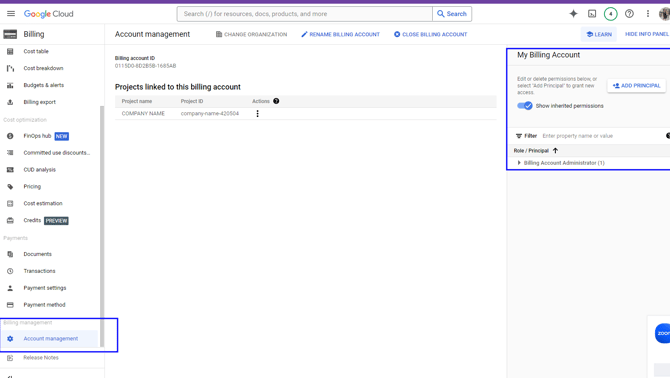Screen dimensions: 670x378
Task: Open Gemini AI assistant sparkle icon
Action: 573,14
